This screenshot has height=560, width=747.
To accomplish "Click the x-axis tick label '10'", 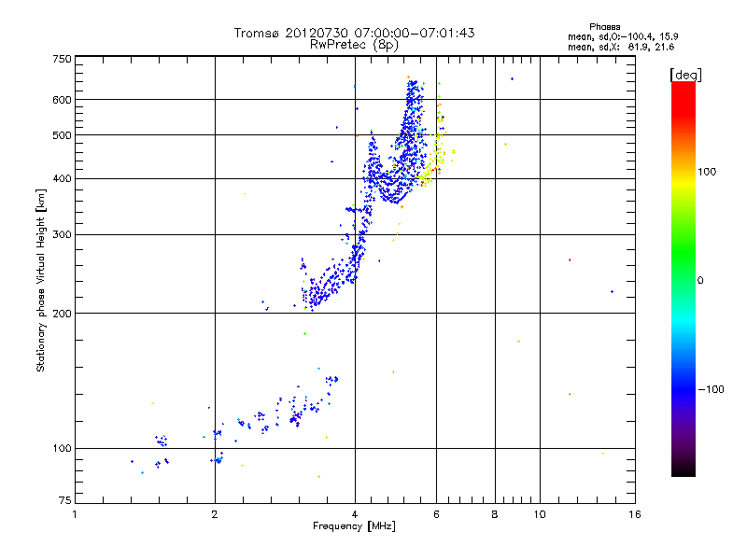I will (540, 514).
